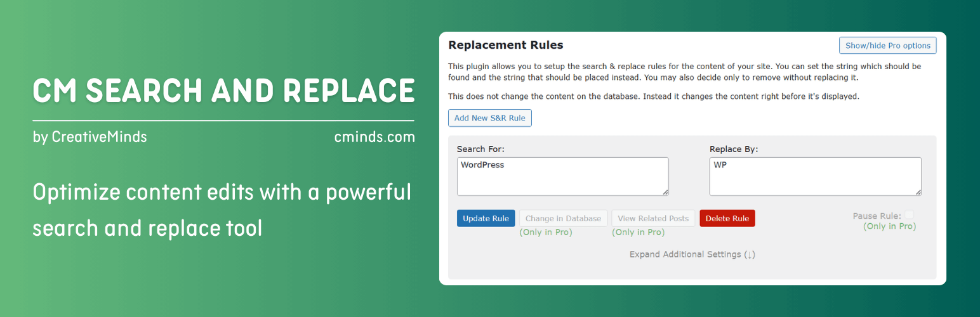980x317 pixels.
Task: Click the Search For field resize handle
Action: pos(665,192)
